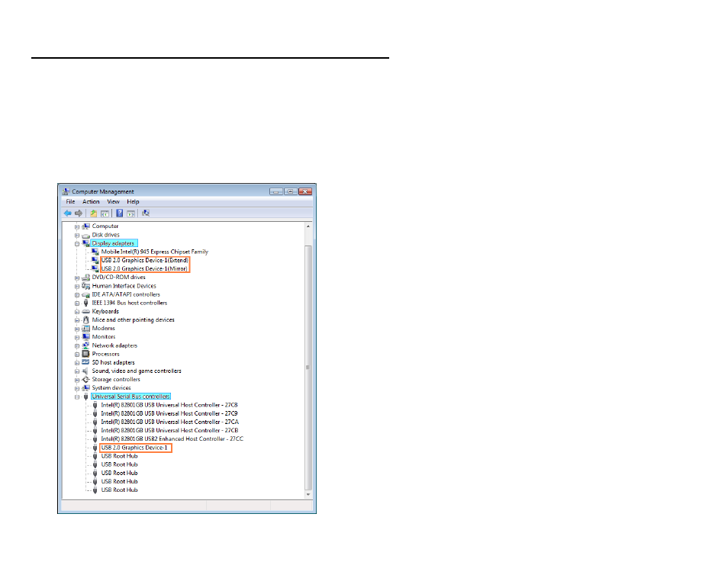Click the Universal Serial Bus controllers icon
The image size is (728, 562).
pos(86,397)
